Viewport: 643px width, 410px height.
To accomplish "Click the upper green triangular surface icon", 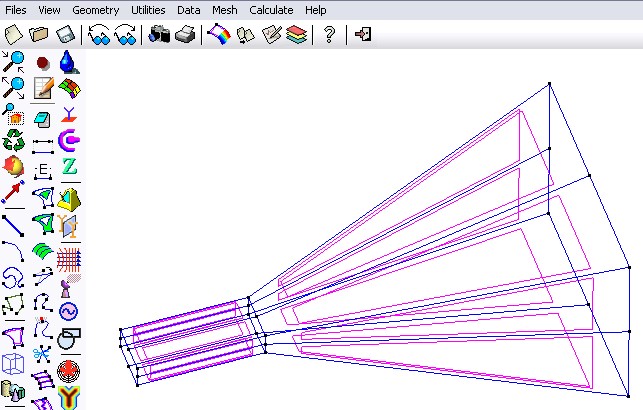I will [x=43, y=197].
